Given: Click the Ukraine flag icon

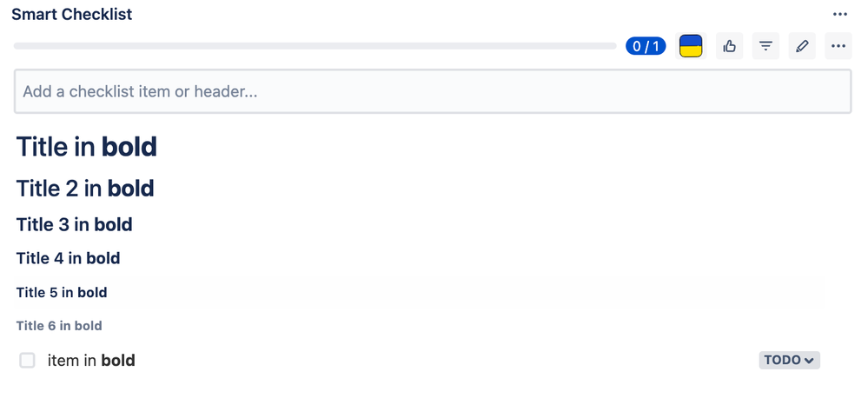Looking at the screenshot, I should 691,46.
